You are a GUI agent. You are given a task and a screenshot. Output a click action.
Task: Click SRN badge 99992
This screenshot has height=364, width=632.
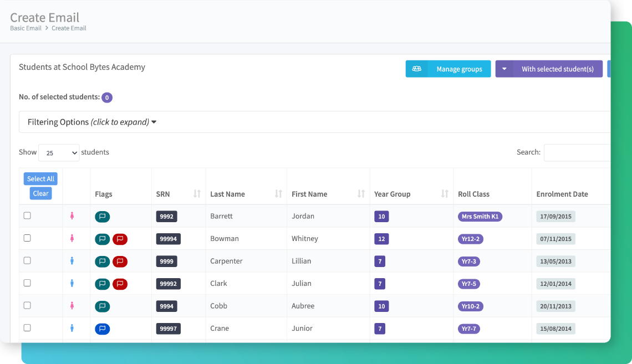point(169,284)
